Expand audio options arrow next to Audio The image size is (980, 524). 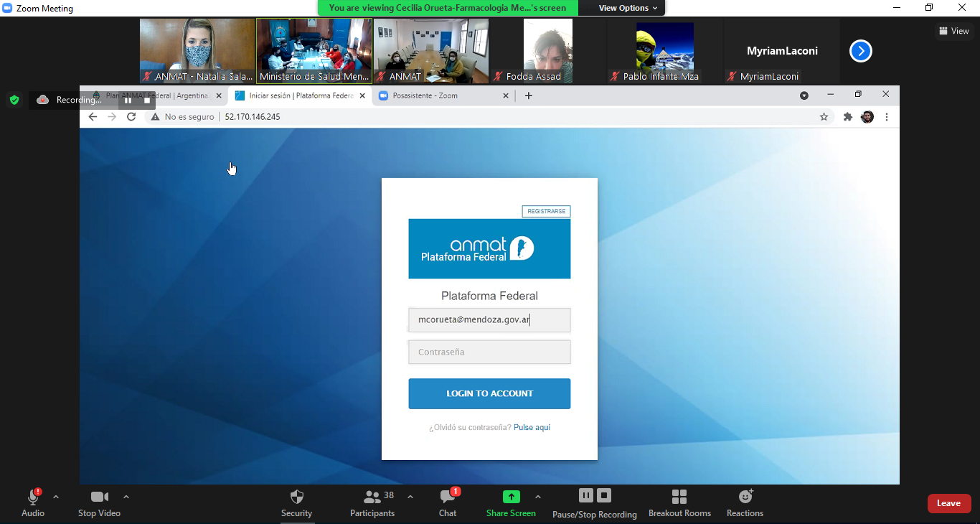(x=56, y=497)
